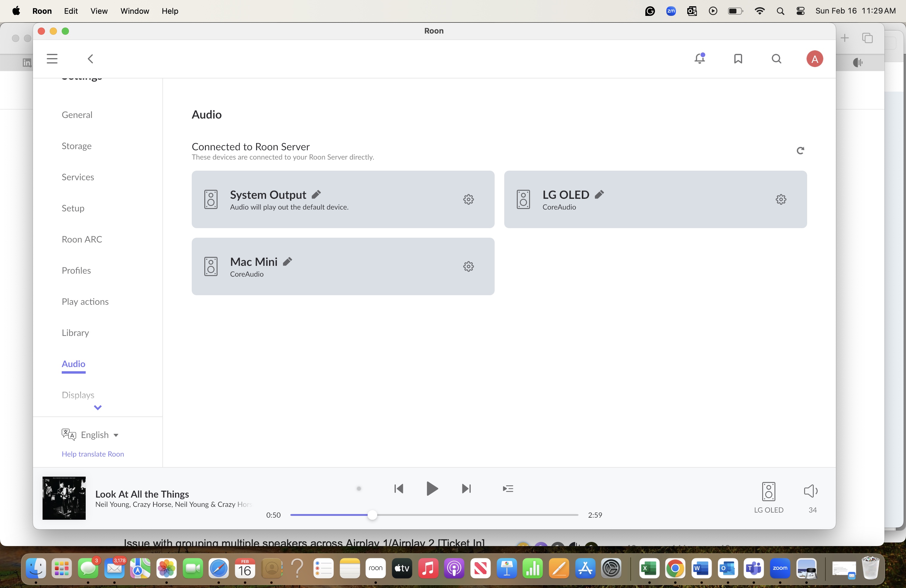Viewport: 906px width, 588px height.
Task: Open LG OLED zone selector in footer
Action: (x=768, y=498)
